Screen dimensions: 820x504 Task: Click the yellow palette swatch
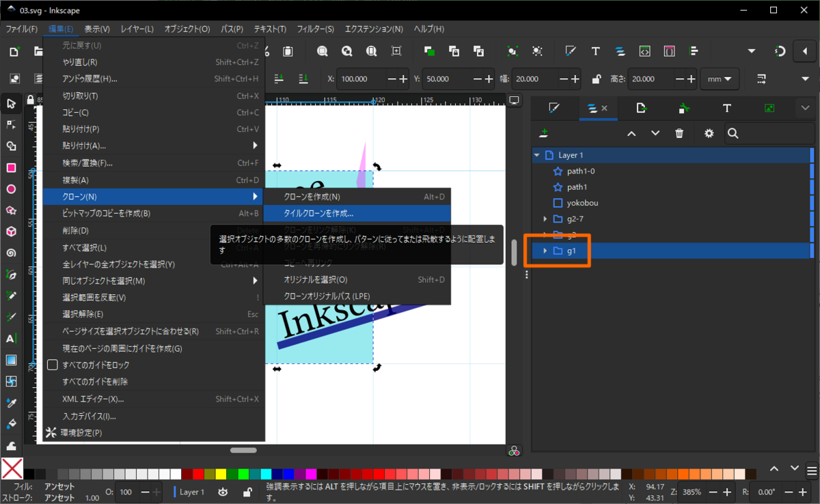[x=221, y=473]
